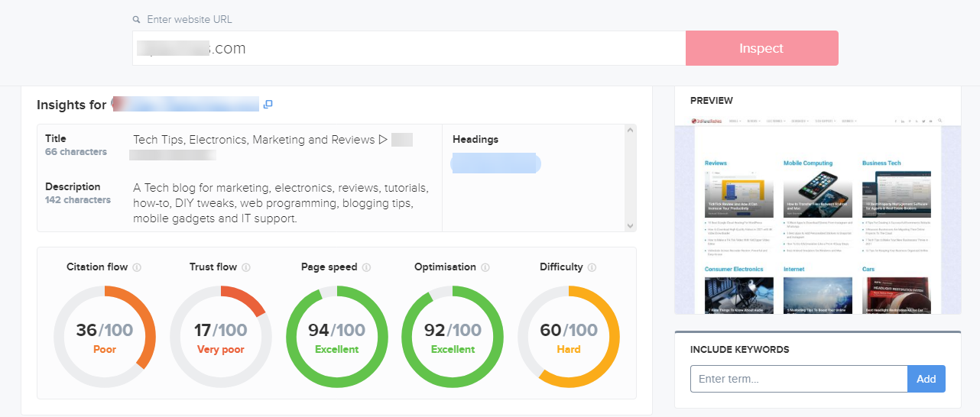Click the Page speed 94/100 gauge
The image size is (980, 417).
coord(336,337)
